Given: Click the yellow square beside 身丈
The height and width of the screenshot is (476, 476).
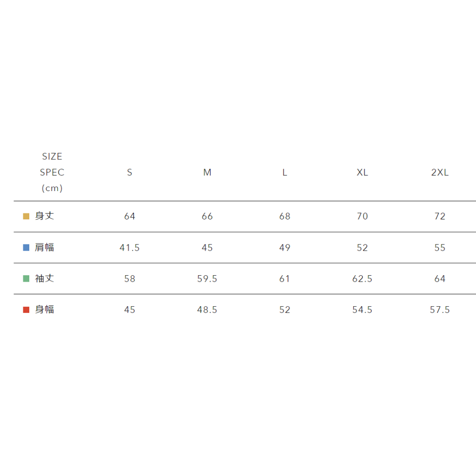Looking at the screenshot, I should point(26,216).
